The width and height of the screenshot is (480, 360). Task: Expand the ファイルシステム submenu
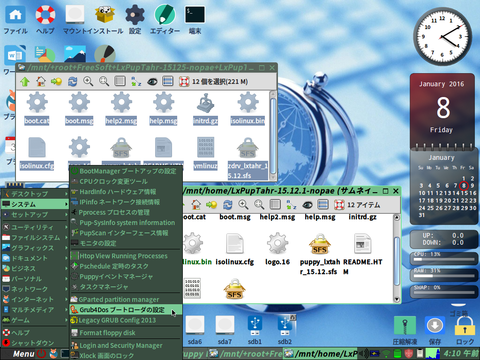coord(35,238)
